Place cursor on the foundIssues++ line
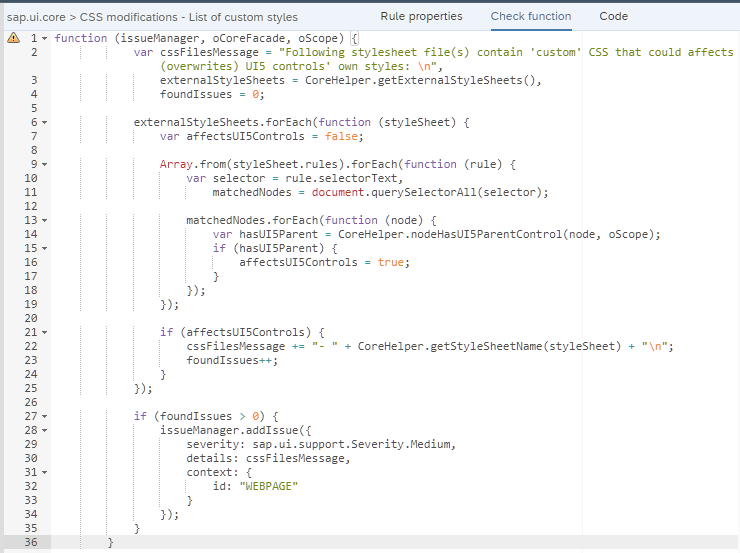The image size is (740, 553). pos(230,360)
